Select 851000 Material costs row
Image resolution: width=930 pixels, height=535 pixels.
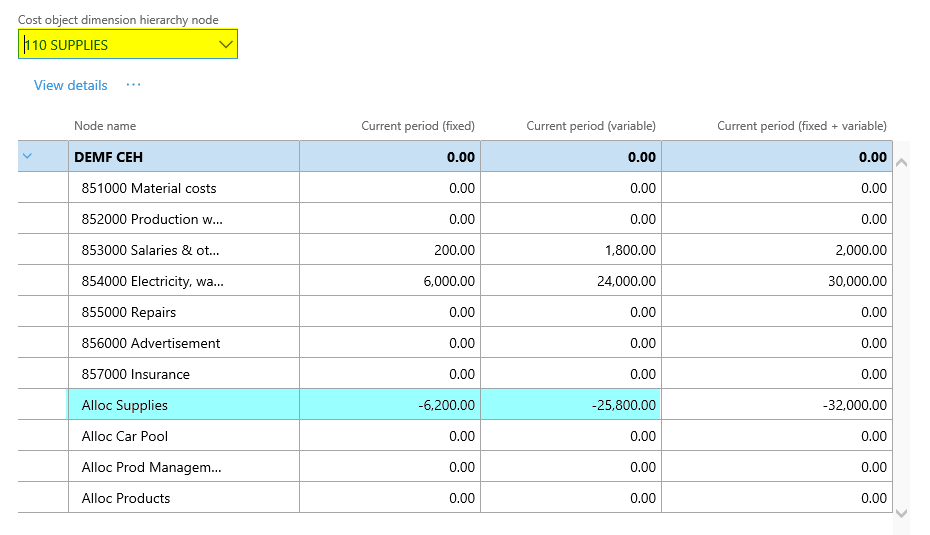(149, 188)
